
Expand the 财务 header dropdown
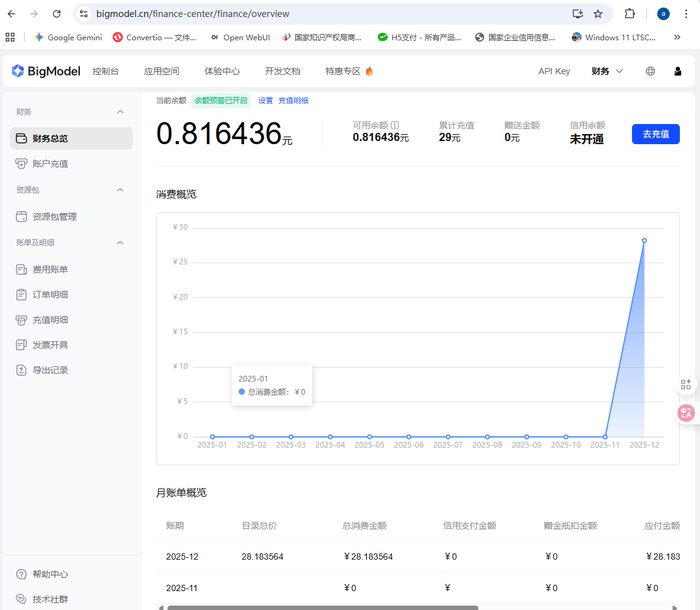tap(607, 71)
